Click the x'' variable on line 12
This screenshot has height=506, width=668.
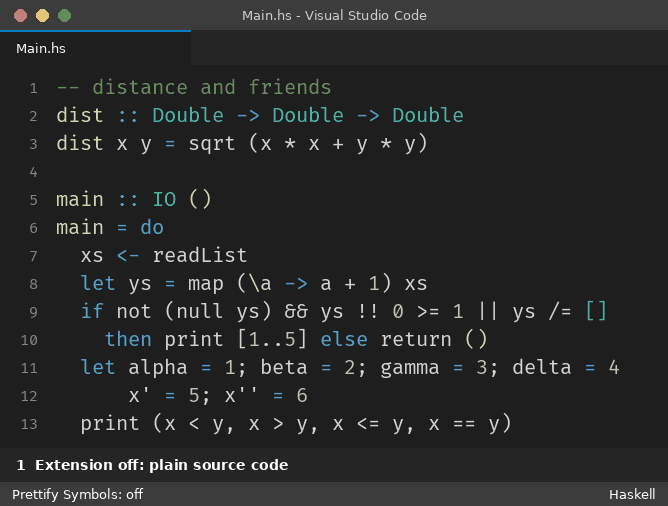[x=242, y=396]
